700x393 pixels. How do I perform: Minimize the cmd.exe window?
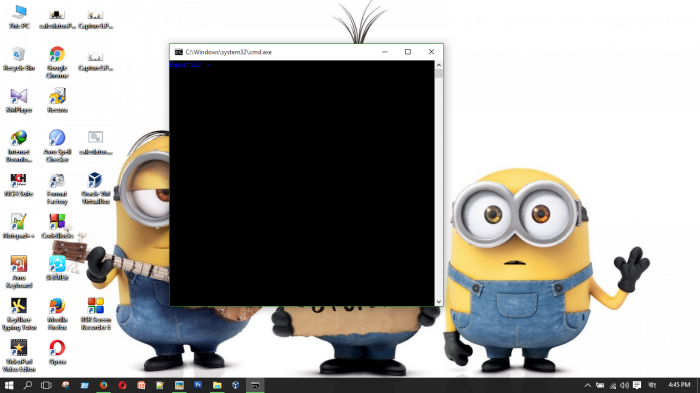[384, 52]
